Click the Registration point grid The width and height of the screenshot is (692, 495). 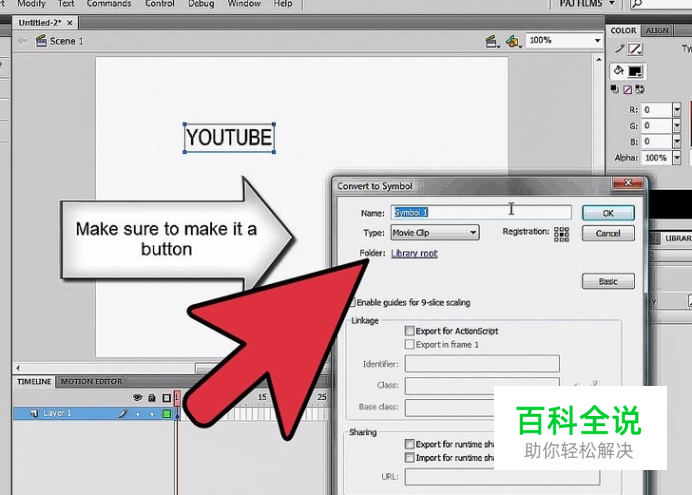point(561,234)
